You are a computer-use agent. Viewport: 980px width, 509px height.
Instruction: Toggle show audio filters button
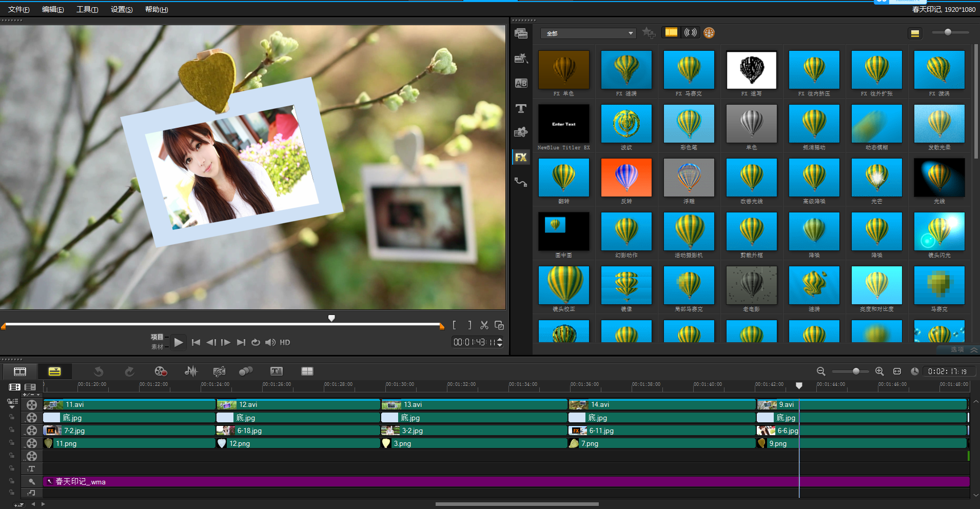click(691, 32)
